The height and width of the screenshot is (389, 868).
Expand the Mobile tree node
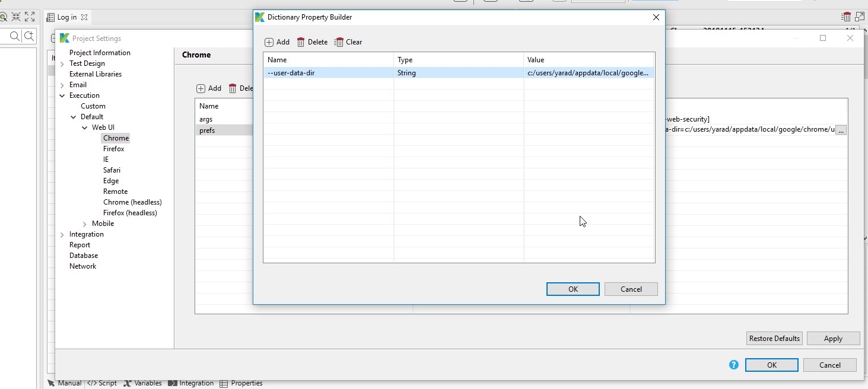(85, 224)
